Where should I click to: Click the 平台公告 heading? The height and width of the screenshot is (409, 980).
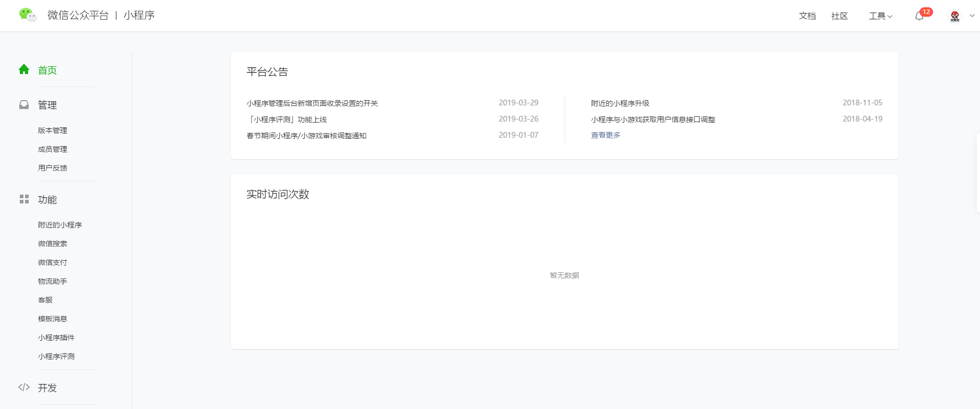coord(267,72)
